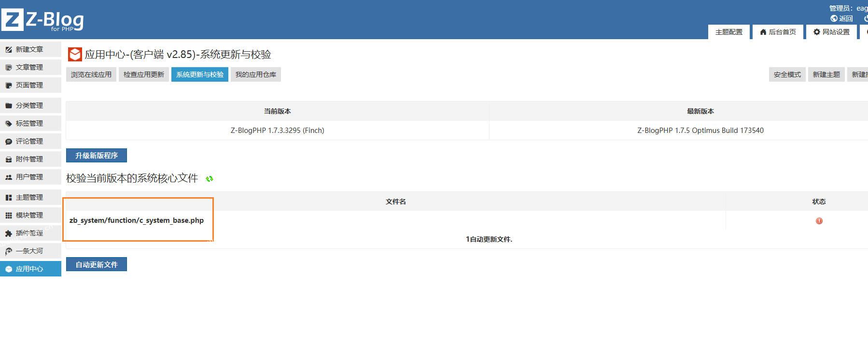The height and width of the screenshot is (348, 868).
Task: Click the 返回 link in header
Action: [x=841, y=18]
